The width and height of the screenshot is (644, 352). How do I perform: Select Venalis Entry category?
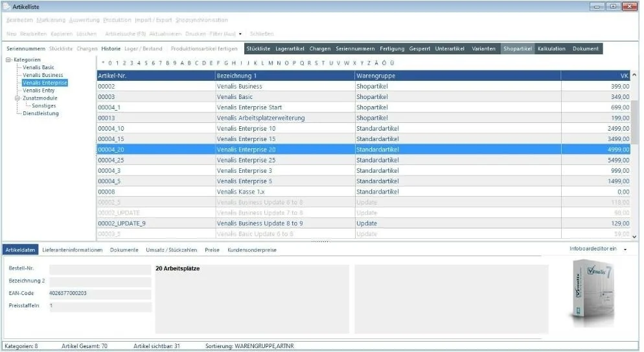point(39,90)
